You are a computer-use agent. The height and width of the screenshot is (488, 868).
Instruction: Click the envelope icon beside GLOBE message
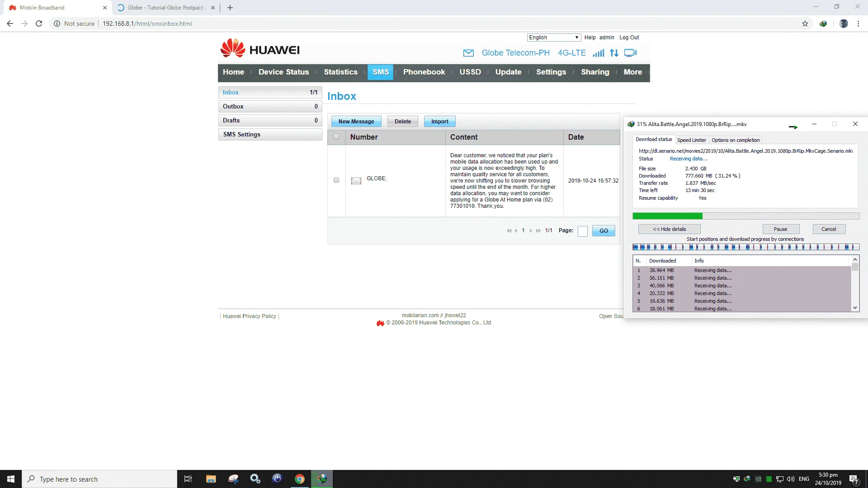pyautogui.click(x=356, y=181)
